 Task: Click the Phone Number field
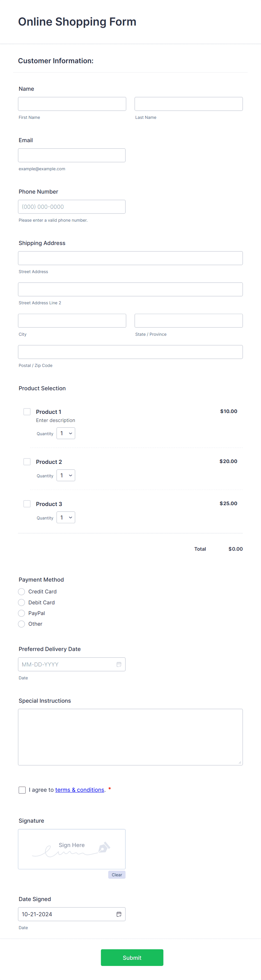tap(71, 207)
